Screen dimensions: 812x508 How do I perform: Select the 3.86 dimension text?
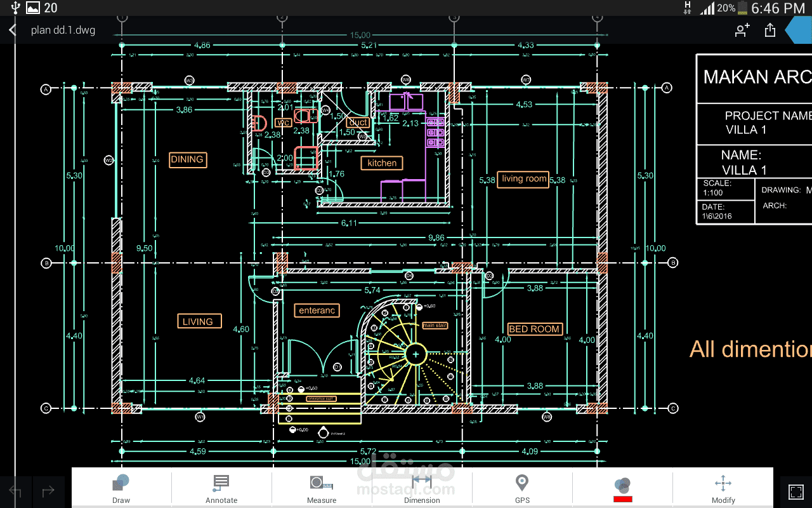tap(183, 110)
